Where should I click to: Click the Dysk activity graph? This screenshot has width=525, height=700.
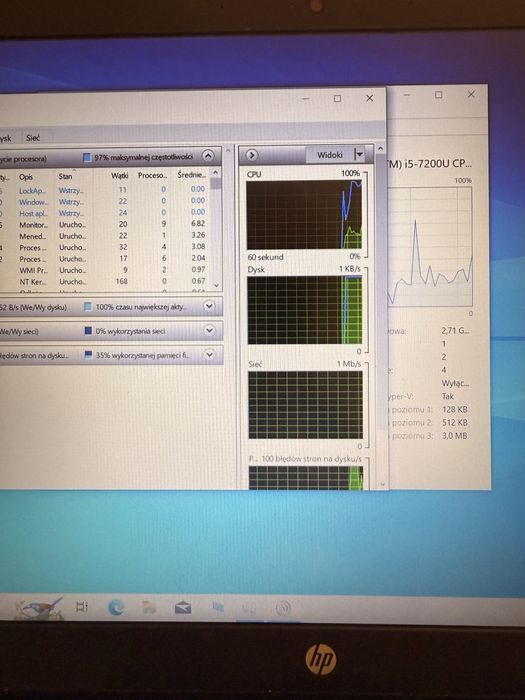(304, 310)
